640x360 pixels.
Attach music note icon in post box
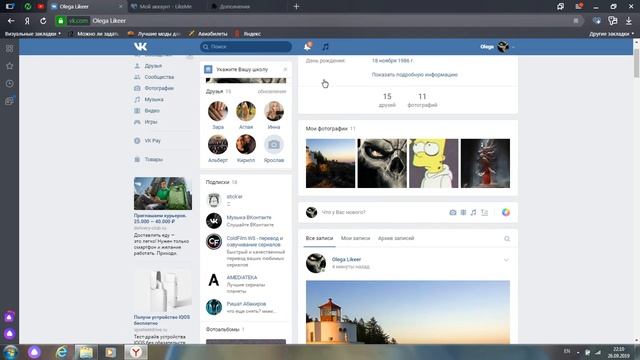pyautogui.click(x=473, y=212)
